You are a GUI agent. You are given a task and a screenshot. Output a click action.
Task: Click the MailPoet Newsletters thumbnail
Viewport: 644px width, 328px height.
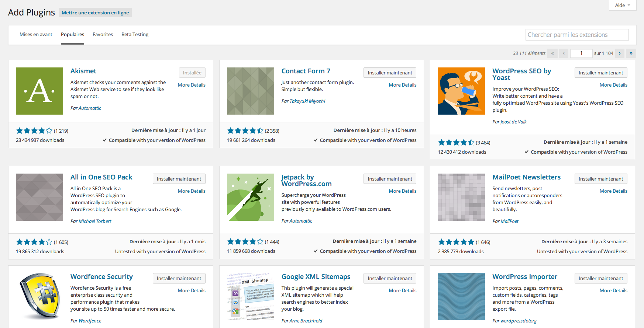click(x=461, y=197)
